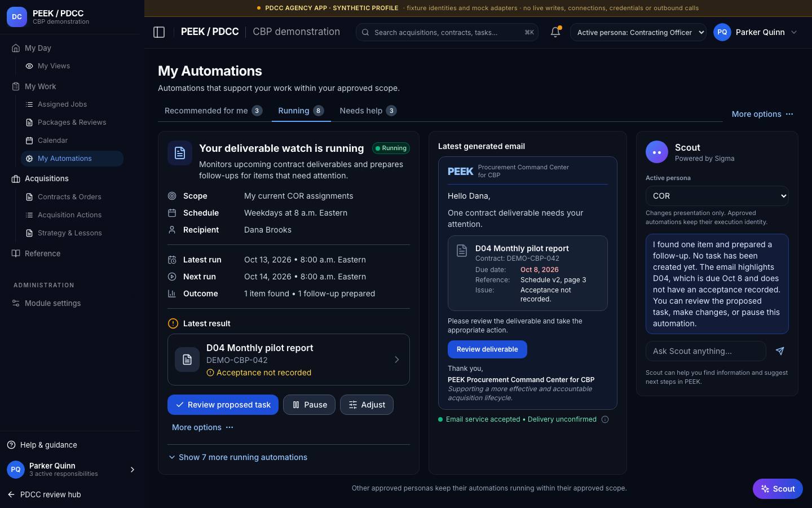Toggle the sidebar panel icon
Viewport: 812px width, 508px height.
point(159,32)
